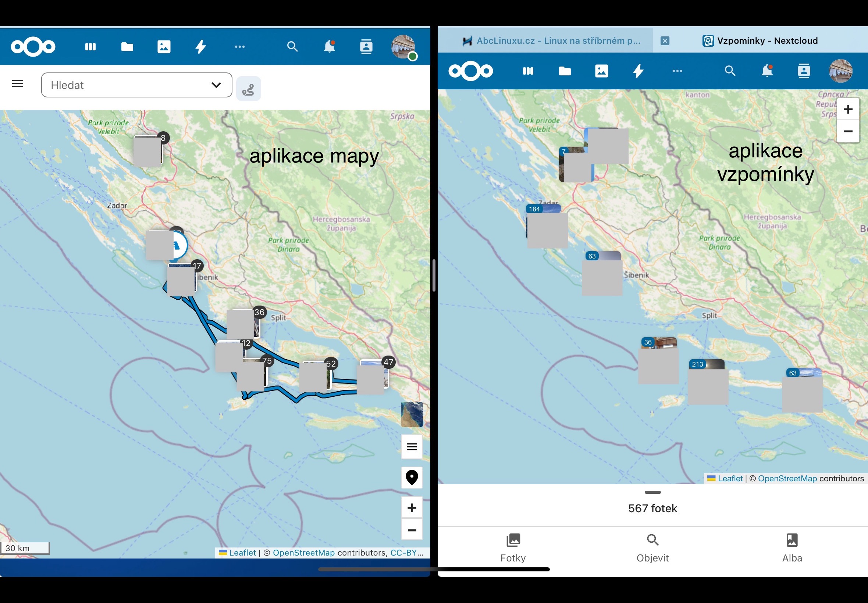Open user avatar menu in Maps window
Screen dimensions: 868x603
403,47
